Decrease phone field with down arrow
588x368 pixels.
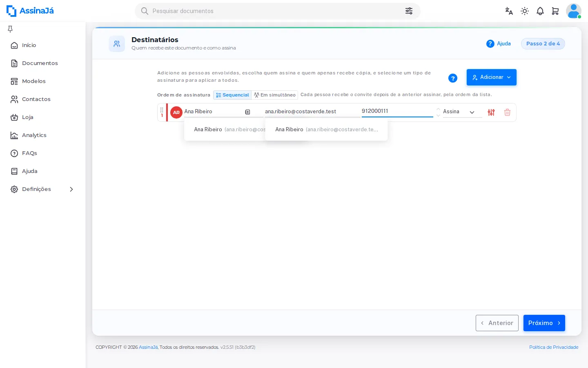click(x=438, y=115)
